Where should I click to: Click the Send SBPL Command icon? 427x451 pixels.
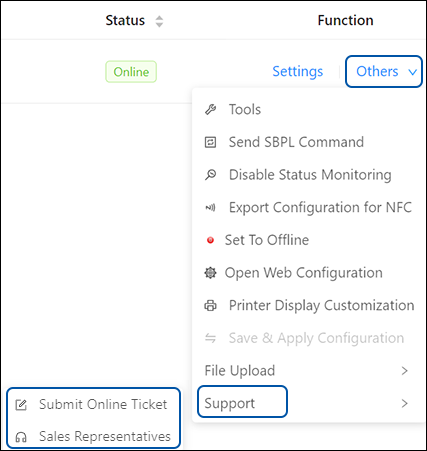[210, 142]
